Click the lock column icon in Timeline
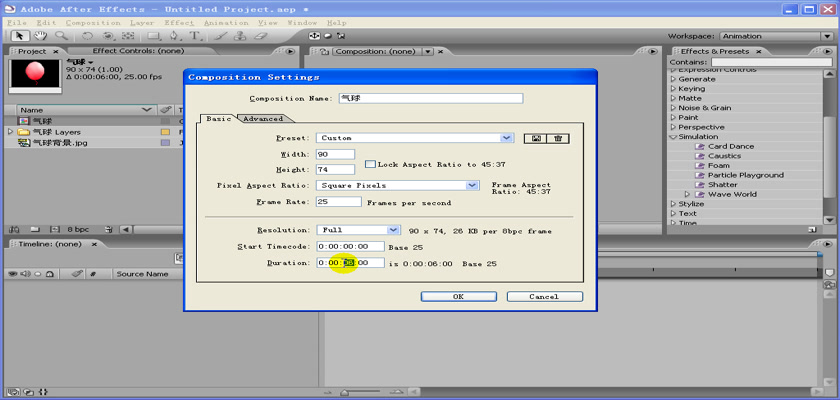Image resolution: width=840 pixels, height=400 pixels. [x=49, y=274]
